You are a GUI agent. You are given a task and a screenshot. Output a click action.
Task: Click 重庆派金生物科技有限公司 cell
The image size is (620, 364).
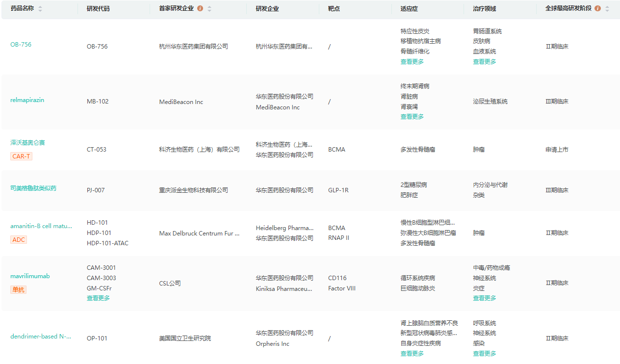194,190
